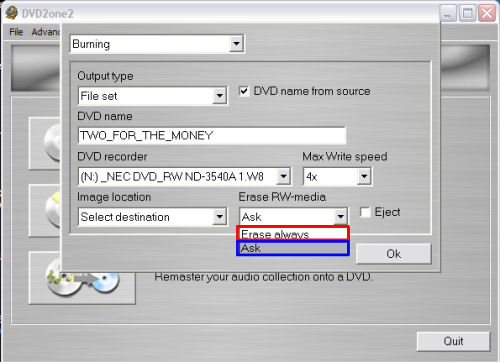Click the Ok button
This screenshot has width=500, height=362.
[394, 254]
